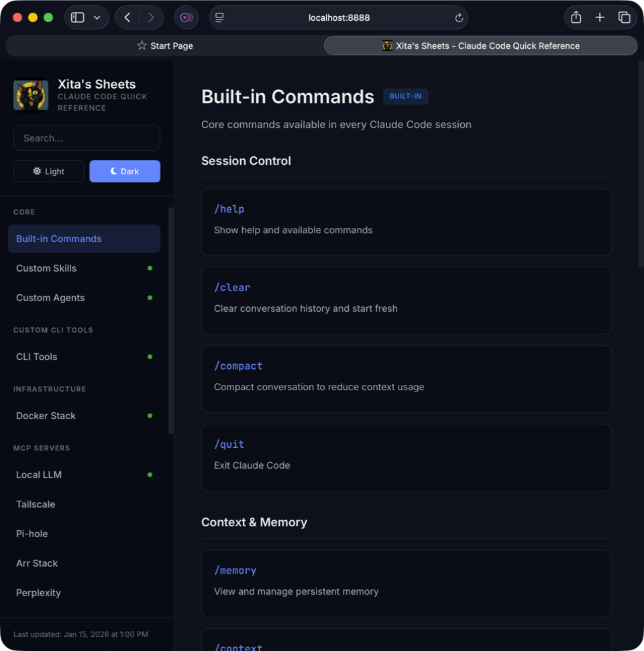
Task: Click 'Exit Claude Code' description
Action: click(252, 465)
